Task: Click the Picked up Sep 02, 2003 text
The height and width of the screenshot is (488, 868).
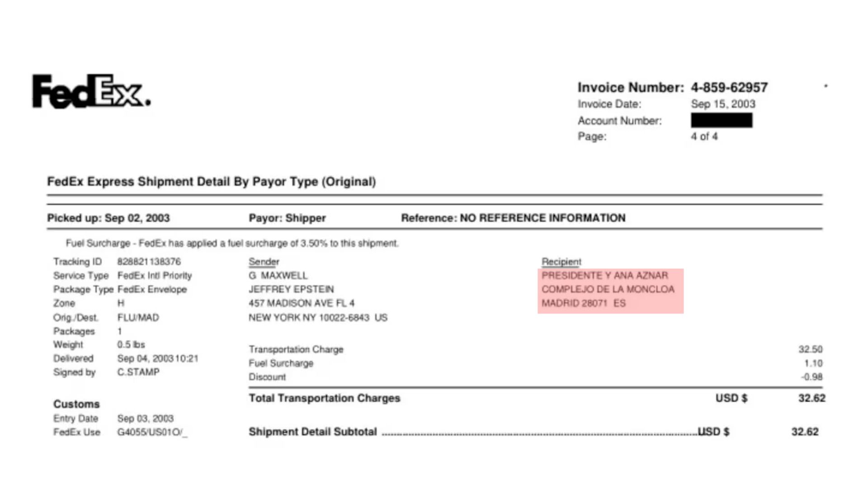Action: (108, 218)
